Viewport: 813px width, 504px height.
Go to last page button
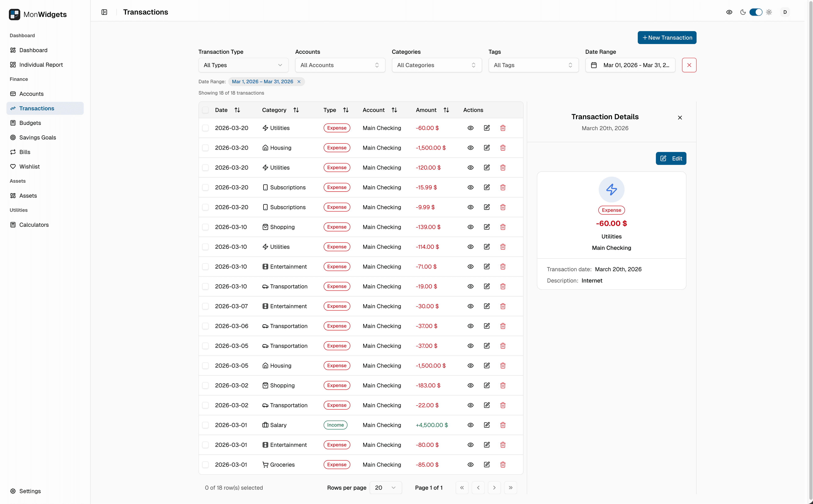[510, 488]
